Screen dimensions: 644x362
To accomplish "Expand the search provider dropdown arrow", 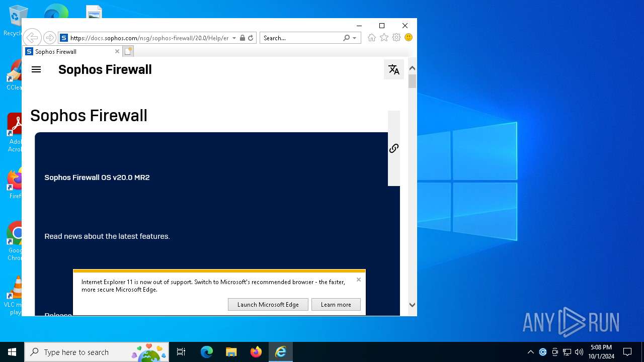I will pyautogui.click(x=354, y=38).
